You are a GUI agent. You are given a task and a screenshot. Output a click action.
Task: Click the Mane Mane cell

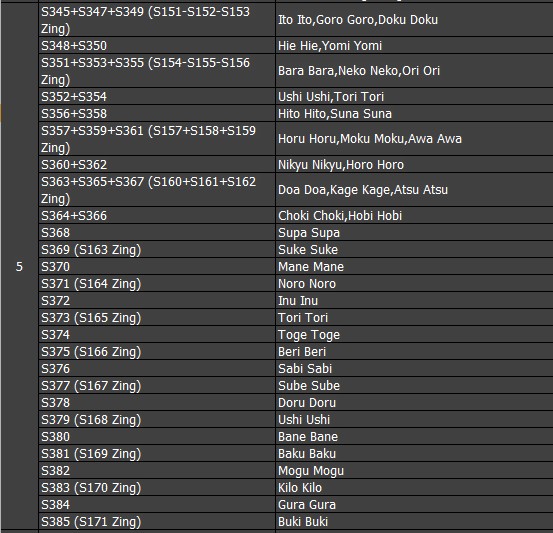[x=414, y=266]
